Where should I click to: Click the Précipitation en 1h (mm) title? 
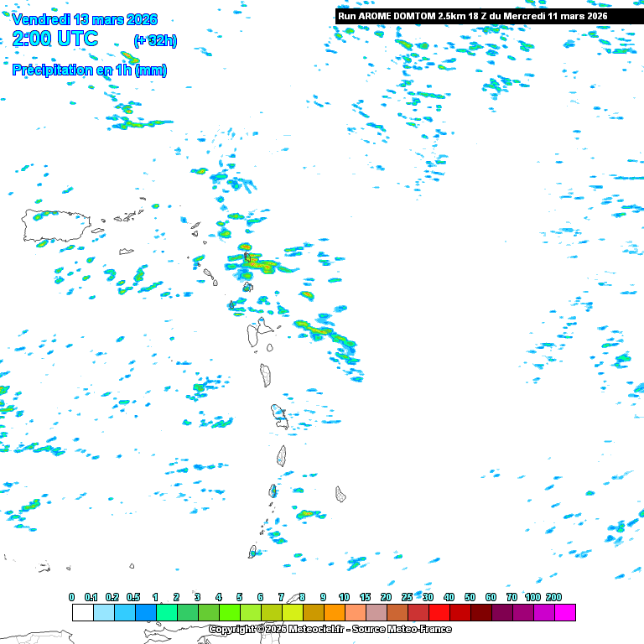tap(90, 70)
